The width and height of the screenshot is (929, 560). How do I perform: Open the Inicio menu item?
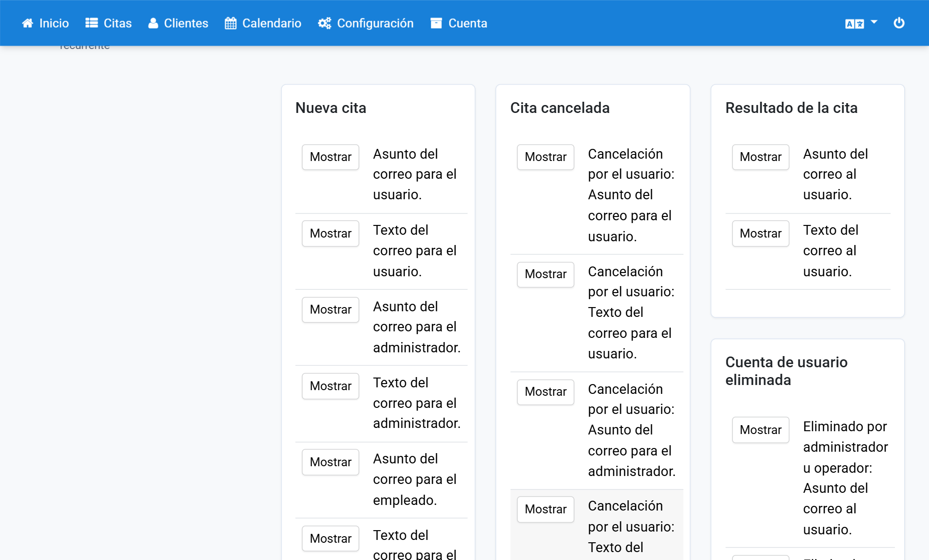click(x=45, y=23)
